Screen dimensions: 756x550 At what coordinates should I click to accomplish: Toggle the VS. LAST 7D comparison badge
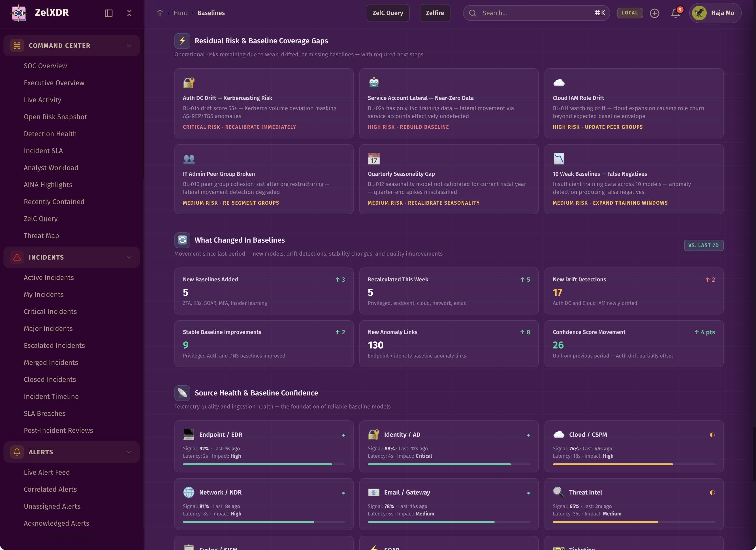[703, 245]
